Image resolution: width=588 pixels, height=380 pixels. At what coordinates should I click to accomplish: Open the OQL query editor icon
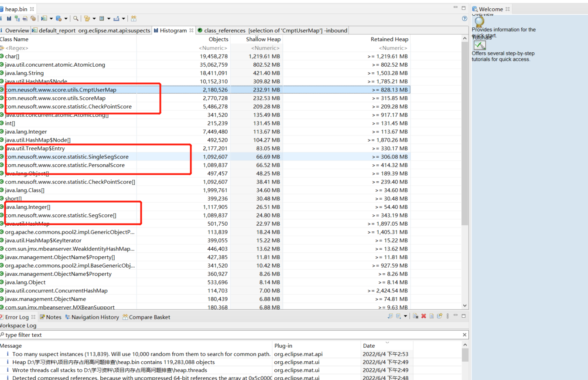click(x=25, y=18)
